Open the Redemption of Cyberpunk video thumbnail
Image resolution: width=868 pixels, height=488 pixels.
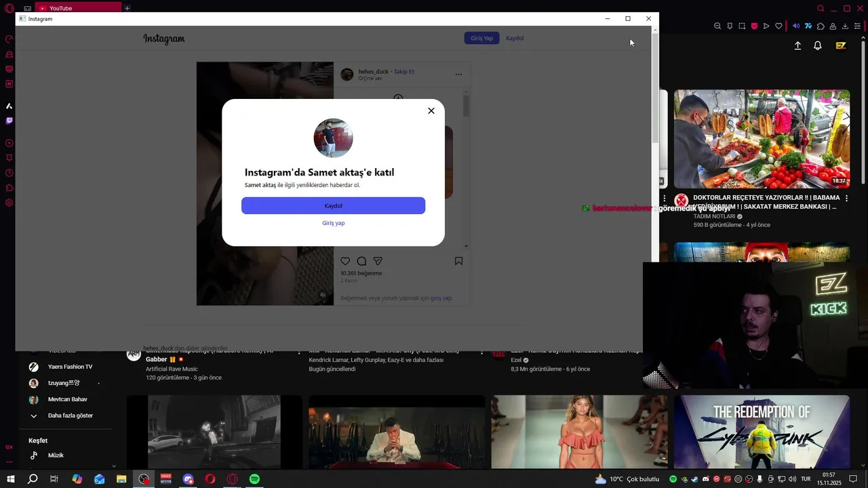pyautogui.click(x=762, y=432)
